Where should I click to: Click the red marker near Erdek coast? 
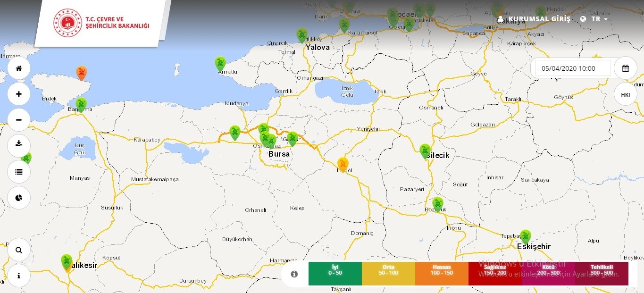tap(82, 73)
